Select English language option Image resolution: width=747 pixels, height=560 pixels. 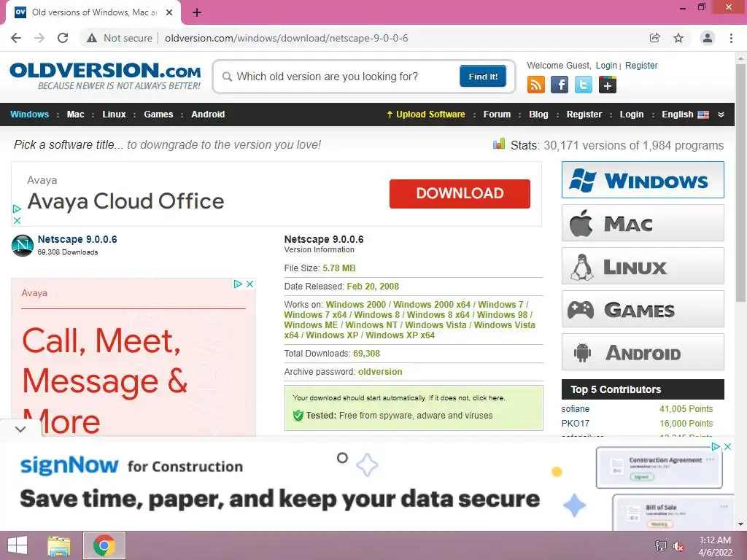[685, 114]
